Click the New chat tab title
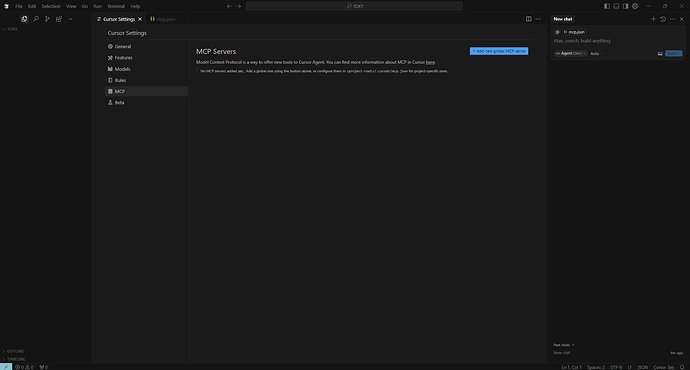Screen dimensions: 690x370 pyautogui.click(x=563, y=19)
